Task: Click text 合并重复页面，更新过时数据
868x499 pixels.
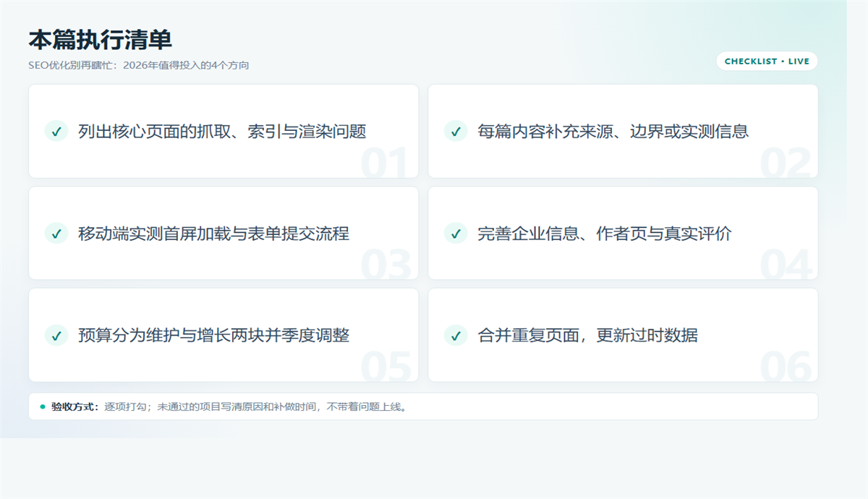Action: [x=587, y=336]
